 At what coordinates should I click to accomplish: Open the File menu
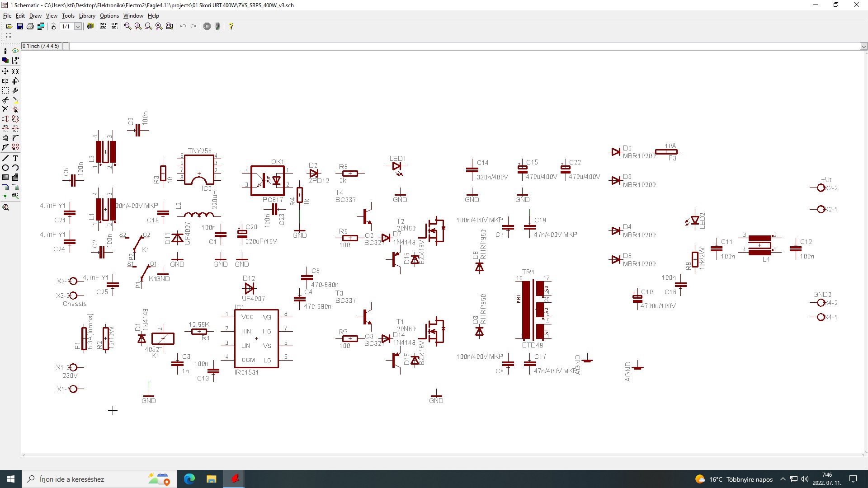tap(7, 16)
